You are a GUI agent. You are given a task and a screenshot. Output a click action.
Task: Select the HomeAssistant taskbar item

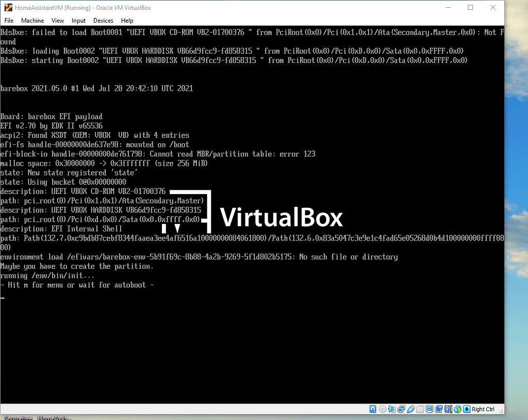[x=54, y=418]
